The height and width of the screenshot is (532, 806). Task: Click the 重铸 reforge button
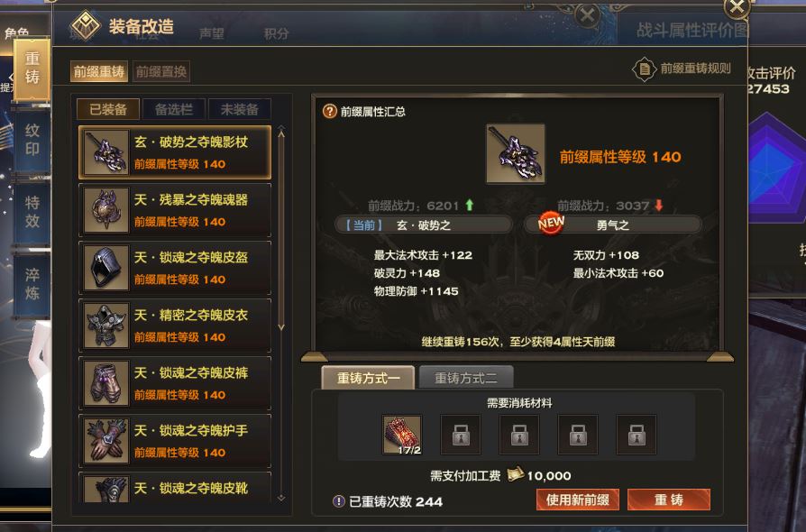tap(669, 500)
